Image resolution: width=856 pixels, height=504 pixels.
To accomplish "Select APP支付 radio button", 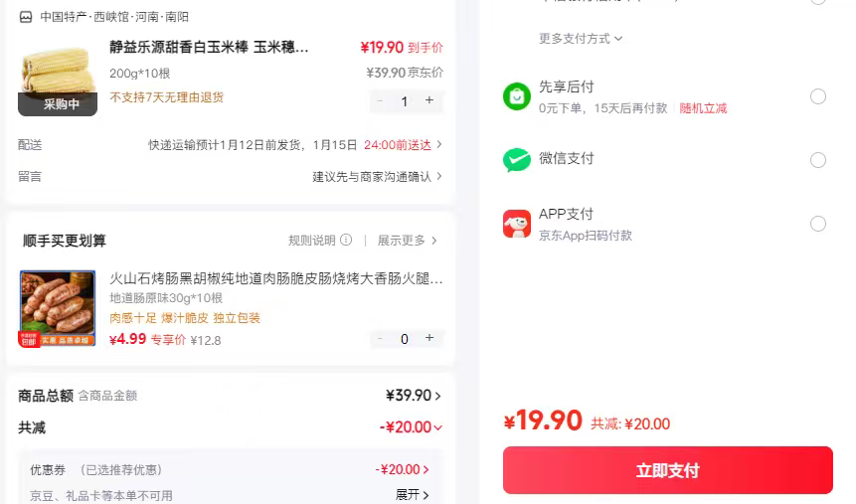I will [x=818, y=224].
